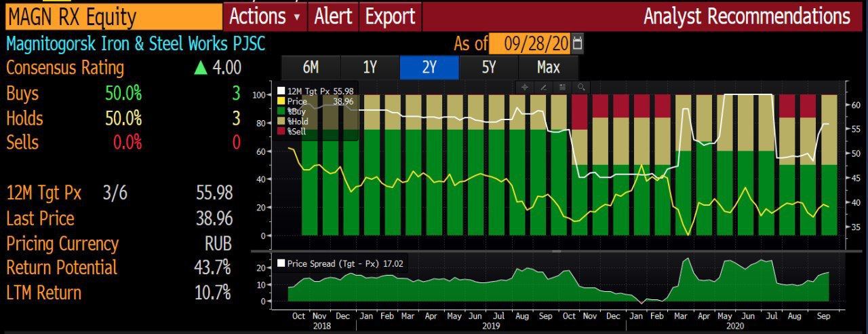Click the 3/6 analyst count text
868x334 pixels.
(115, 193)
